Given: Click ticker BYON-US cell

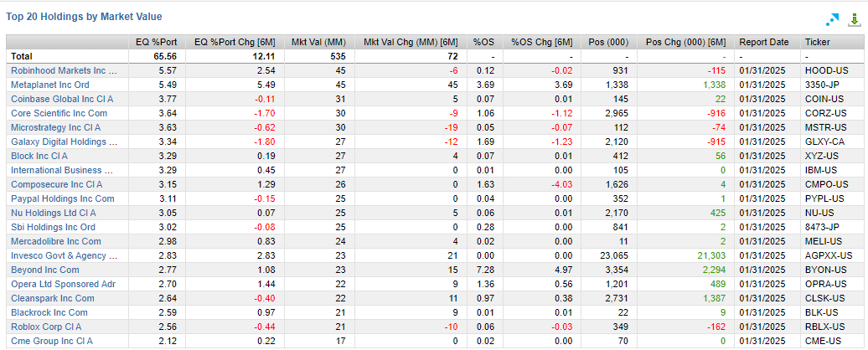Looking at the screenshot, I should (826, 270).
